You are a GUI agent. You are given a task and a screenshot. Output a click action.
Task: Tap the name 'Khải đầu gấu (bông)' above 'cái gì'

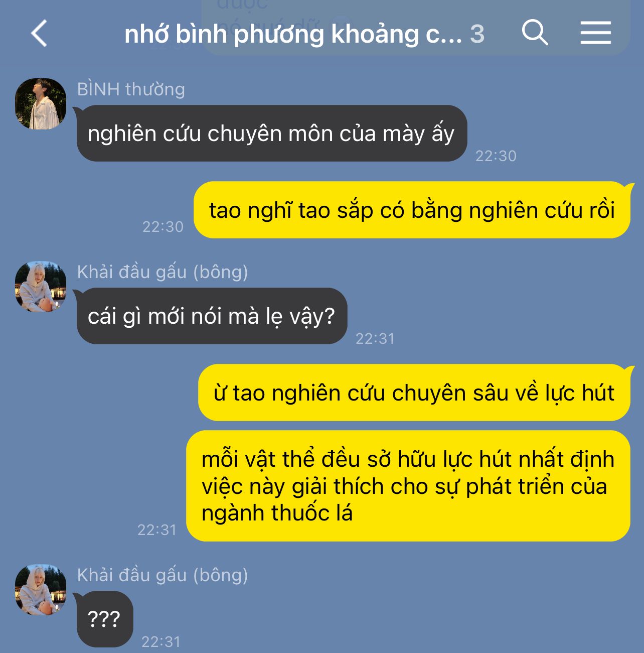163,272
